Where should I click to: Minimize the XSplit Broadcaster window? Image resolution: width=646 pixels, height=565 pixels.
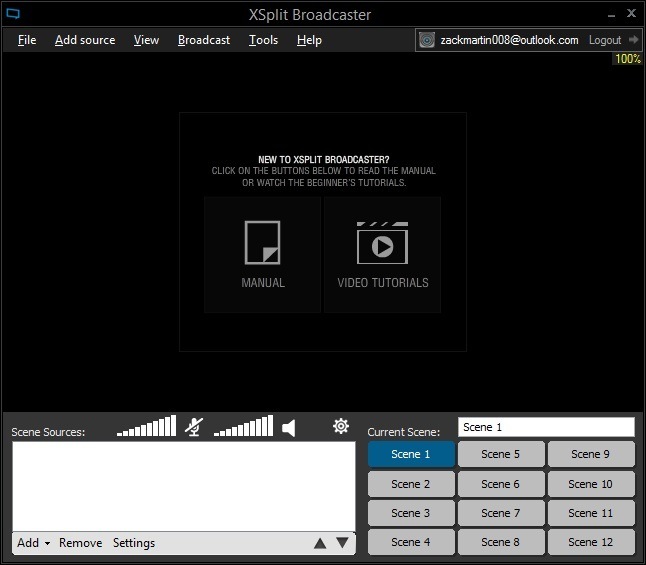[x=611, y=16]
